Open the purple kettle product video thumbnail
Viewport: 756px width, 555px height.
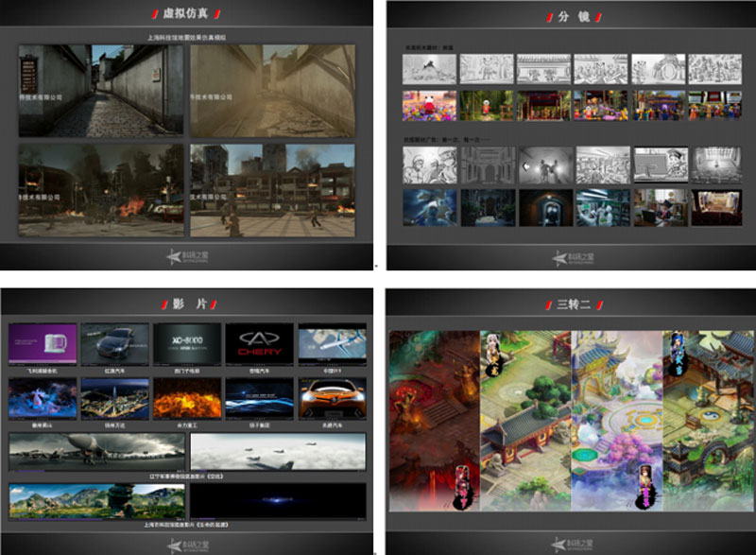tap(43, 343)
